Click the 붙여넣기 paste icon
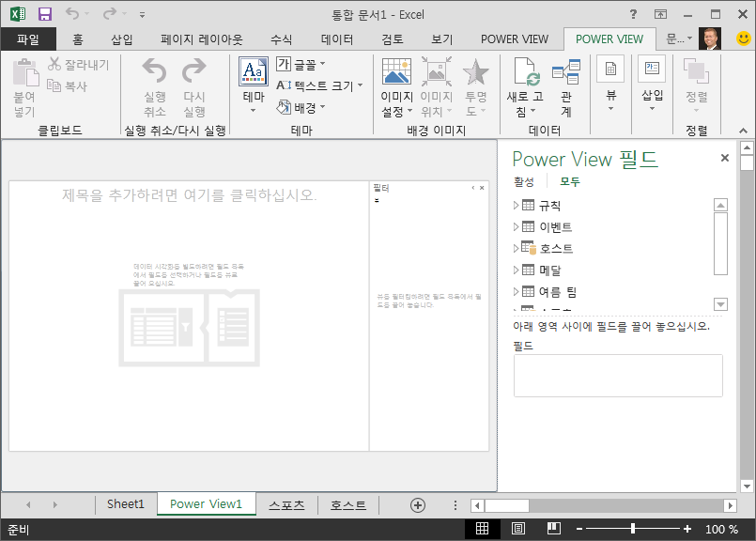756x541 pixels. click(x=25, y=72)
